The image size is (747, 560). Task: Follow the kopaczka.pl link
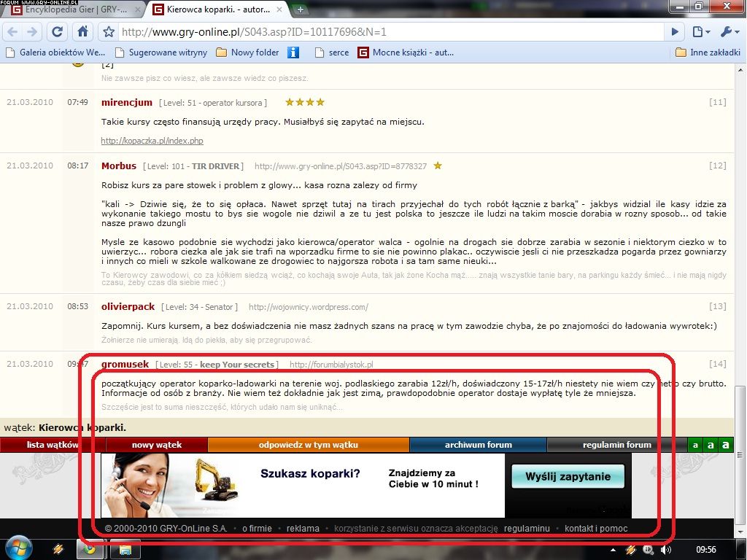pos(152,141)
